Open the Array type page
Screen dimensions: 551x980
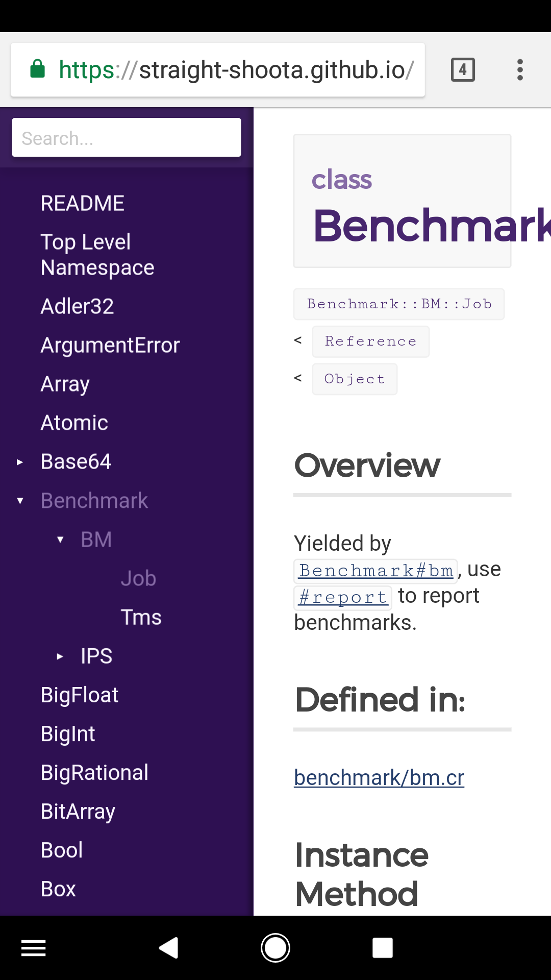point(65,384)
